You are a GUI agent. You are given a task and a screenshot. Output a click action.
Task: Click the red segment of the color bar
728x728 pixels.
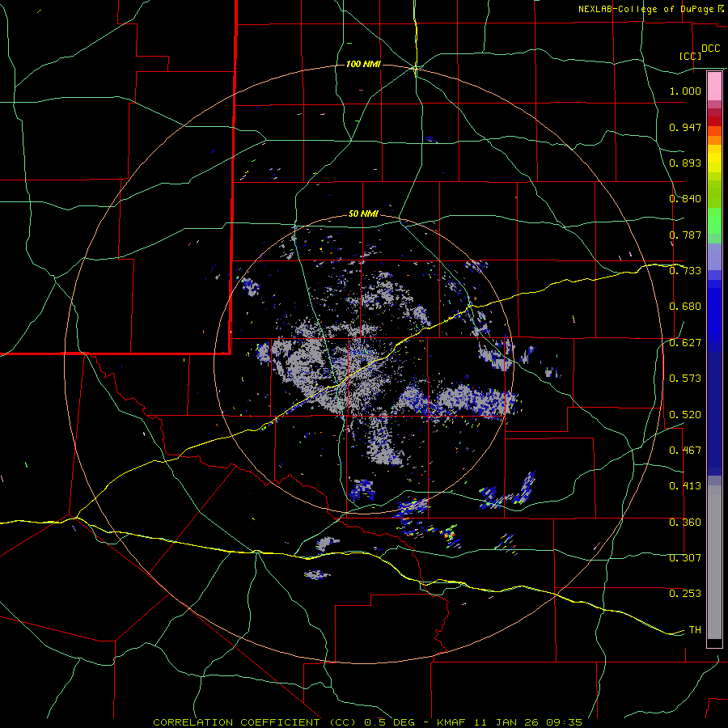(714, 121)
